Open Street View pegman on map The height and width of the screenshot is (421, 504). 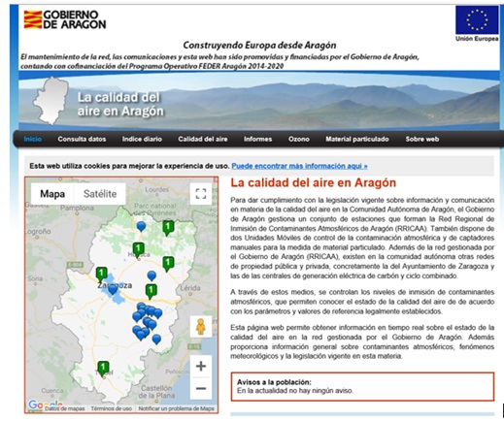point(201,327)
